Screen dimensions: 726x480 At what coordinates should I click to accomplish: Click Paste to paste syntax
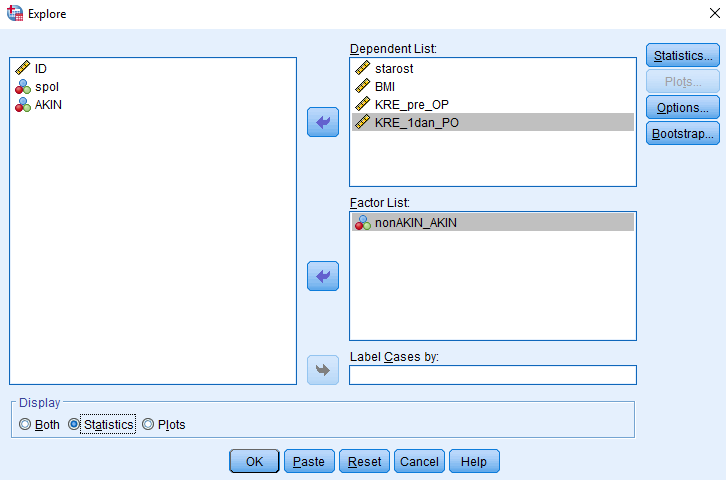309,461
